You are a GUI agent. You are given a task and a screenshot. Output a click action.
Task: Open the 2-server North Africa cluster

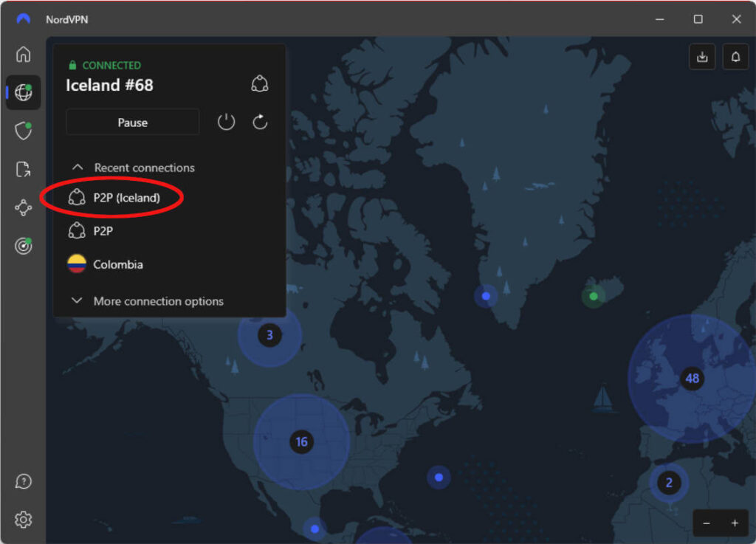tap(669, 482)
